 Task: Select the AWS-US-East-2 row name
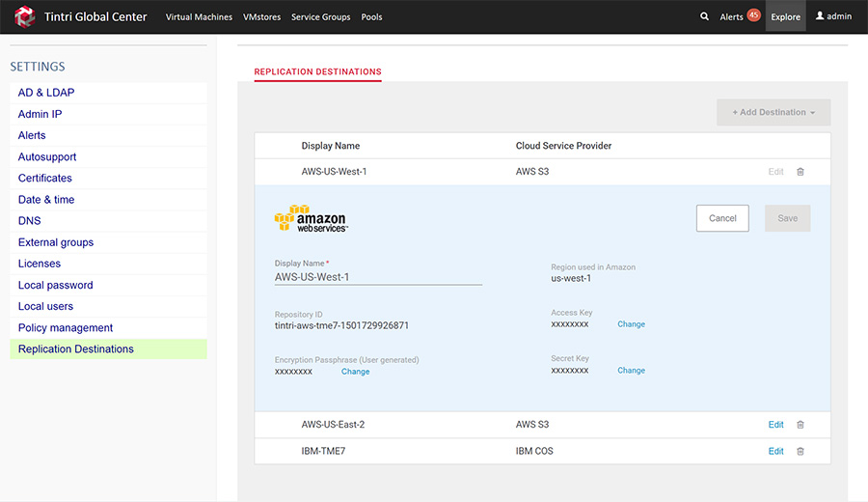pyautogui.click(x=333, y=425)
